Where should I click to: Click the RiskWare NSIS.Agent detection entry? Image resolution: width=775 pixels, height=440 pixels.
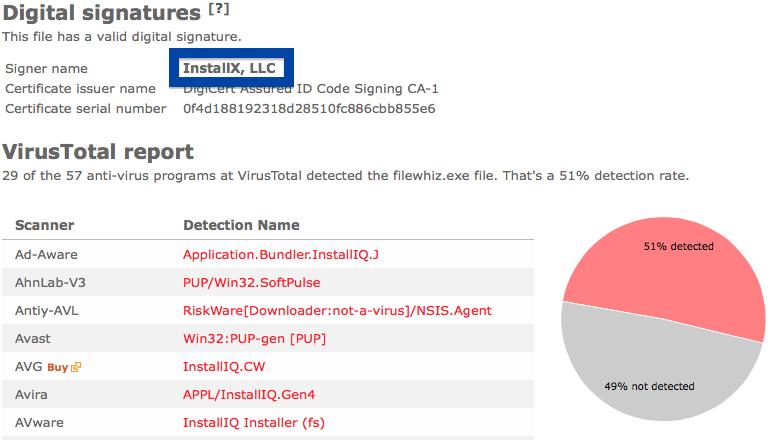click(x=337, y=310)
